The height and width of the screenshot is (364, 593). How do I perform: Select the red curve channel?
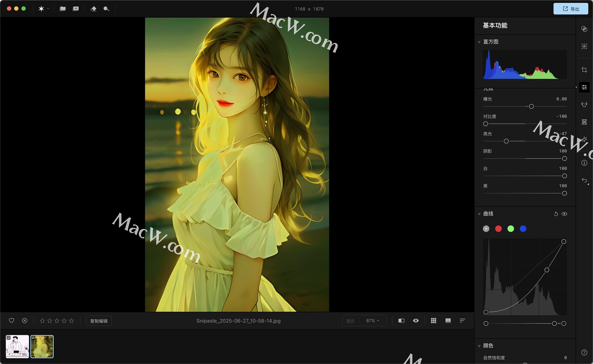[x=498, y=229]
